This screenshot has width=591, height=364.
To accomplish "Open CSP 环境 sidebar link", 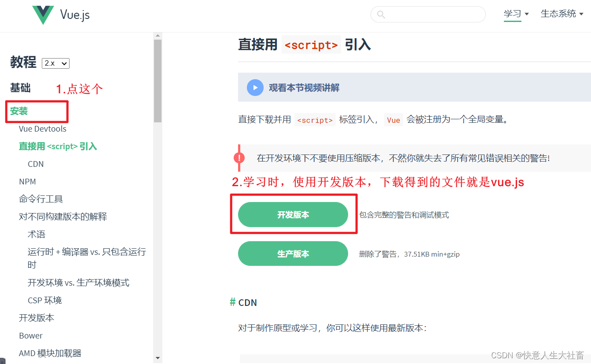I will point(45,300).
